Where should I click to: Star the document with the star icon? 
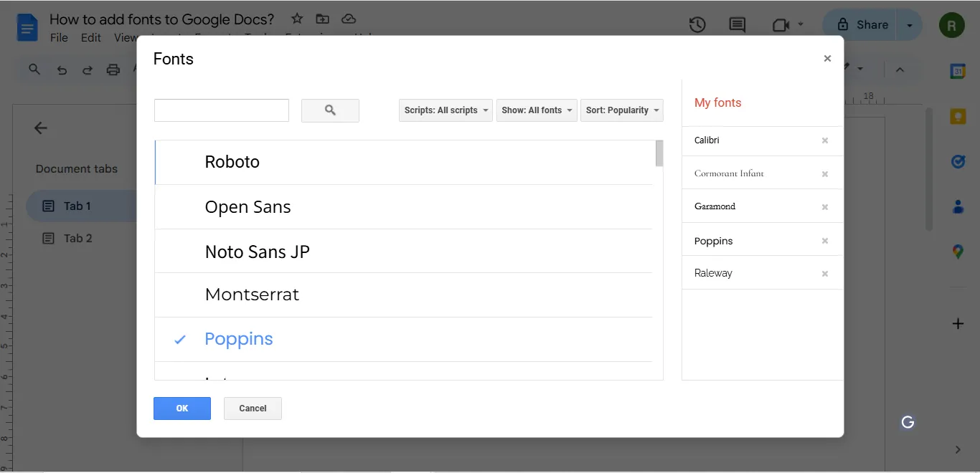pyautogui.click(x=297, y=19)
